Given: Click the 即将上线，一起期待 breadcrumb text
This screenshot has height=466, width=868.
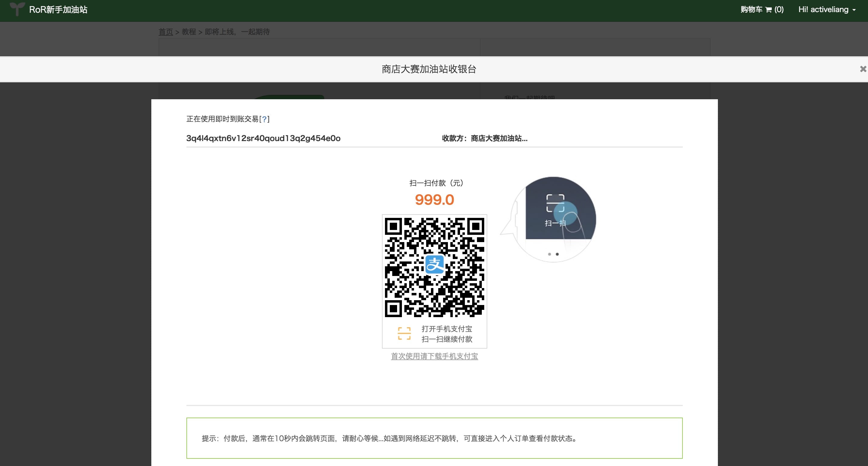Looking at the screenshot, I should (x=237, y=32).
